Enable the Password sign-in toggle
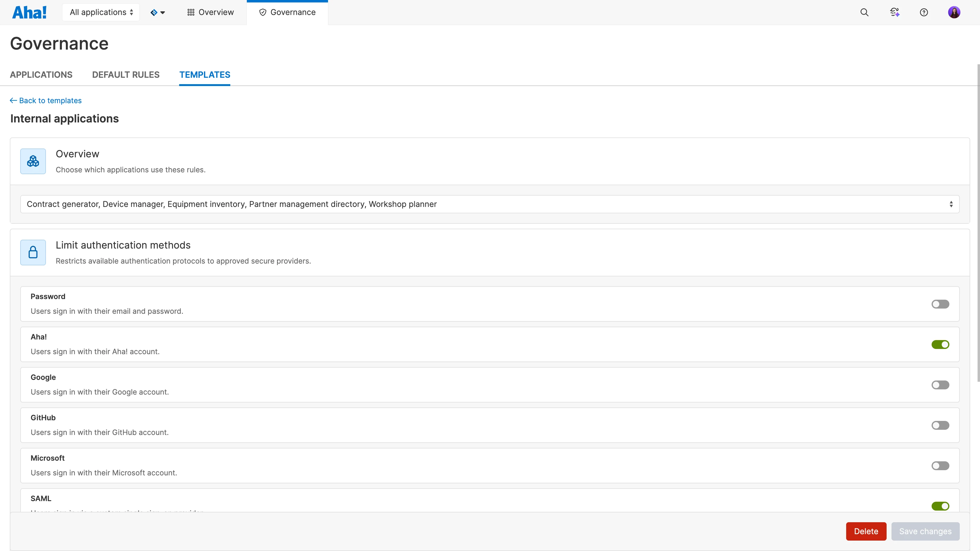 [x=940, y=304]
